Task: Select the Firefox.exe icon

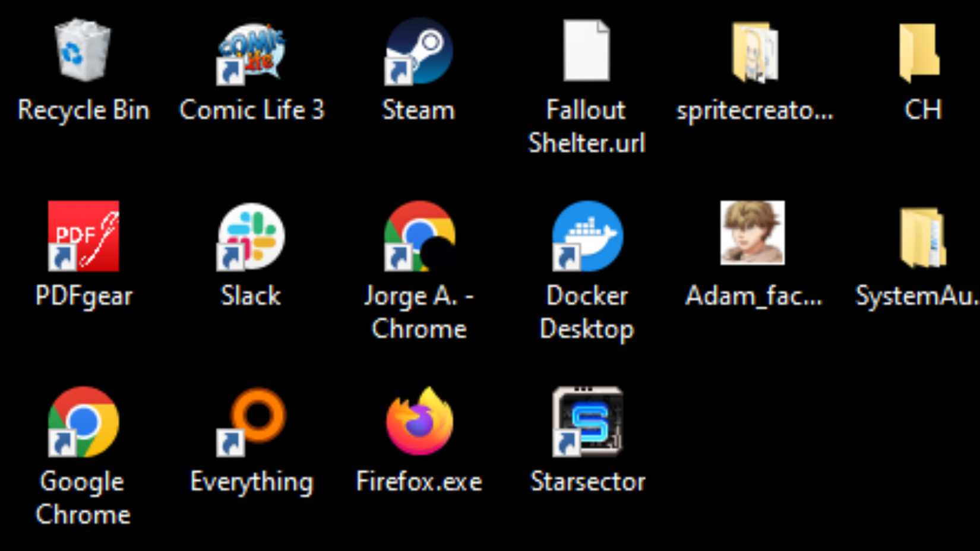Action: click(x=419, y=421)
